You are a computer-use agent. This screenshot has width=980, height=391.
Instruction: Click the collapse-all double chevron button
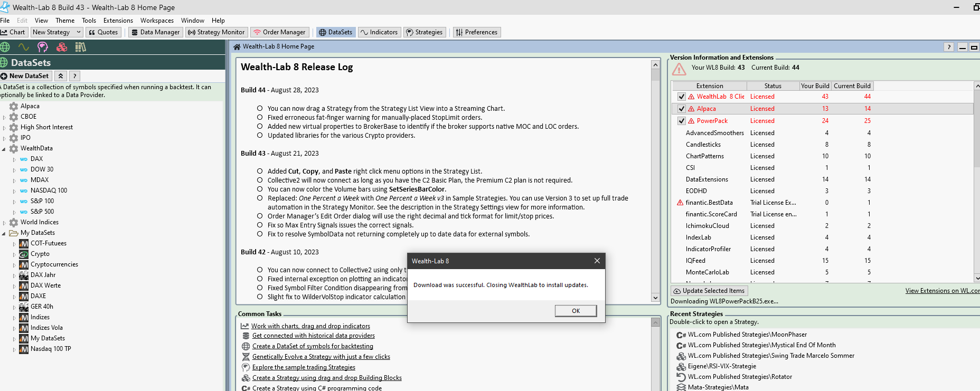pyautogui.click(x=61, y=76)
